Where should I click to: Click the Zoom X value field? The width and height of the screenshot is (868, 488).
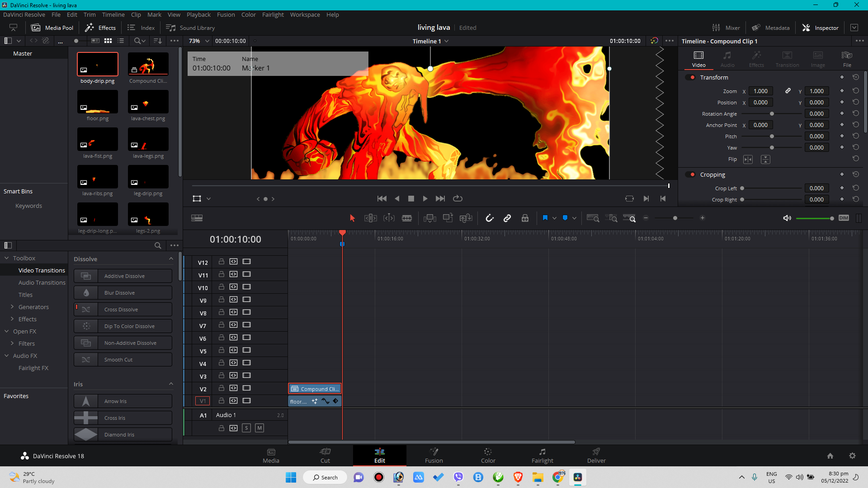(x=760, y=91)
